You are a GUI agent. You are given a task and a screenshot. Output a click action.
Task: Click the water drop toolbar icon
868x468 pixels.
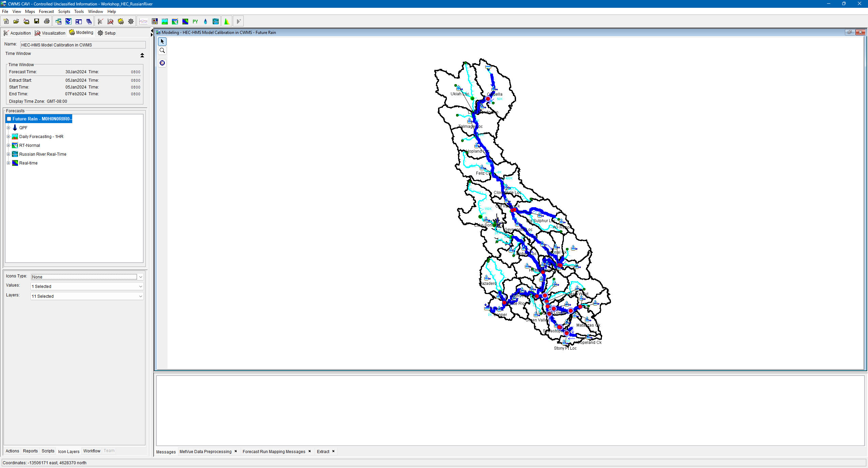click(x=205, y=21)
